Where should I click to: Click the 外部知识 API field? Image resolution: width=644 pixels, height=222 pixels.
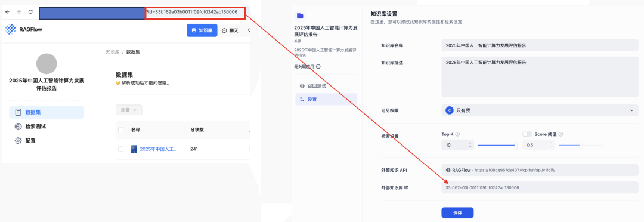[540, 170]
